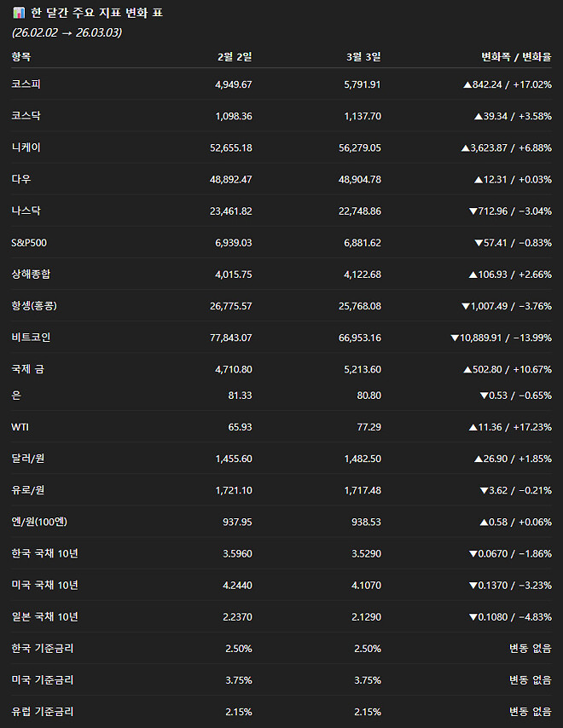Select the '다우' row label
This screenshot has width=563, height=728.
[x=21, y=179]
